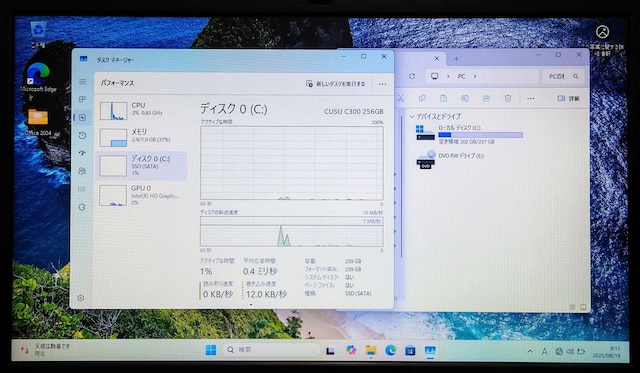Screen dimensions: 640x373
Task: Select GPU 0 in performance list
Action: [141, 195]
